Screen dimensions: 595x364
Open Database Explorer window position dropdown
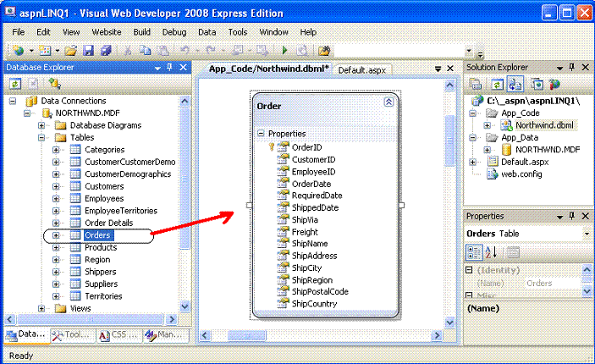click(158, 68)
